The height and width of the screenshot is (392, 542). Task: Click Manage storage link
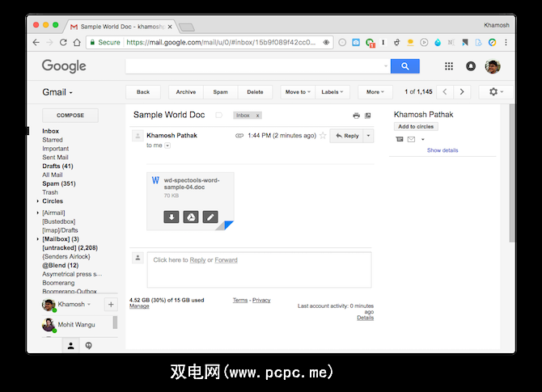click(x=139, y=306)
